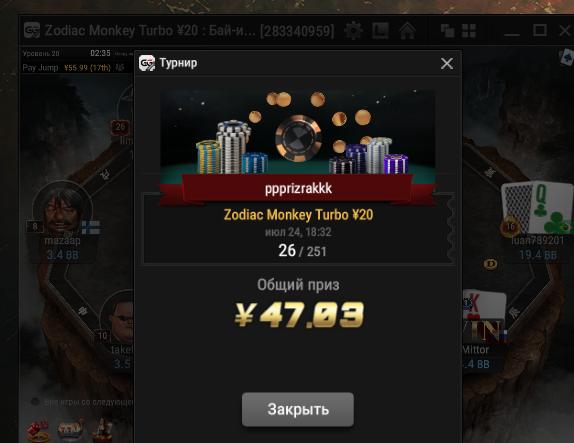This screenshot has width=574, height=443.
Task: Select the Zodiac Monkey Turbo ¥20 title
Action: (x=298, y=215)
